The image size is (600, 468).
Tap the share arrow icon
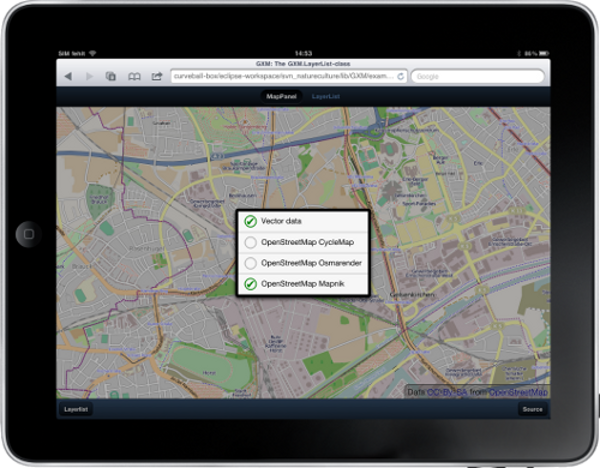[x=157, y=76]
